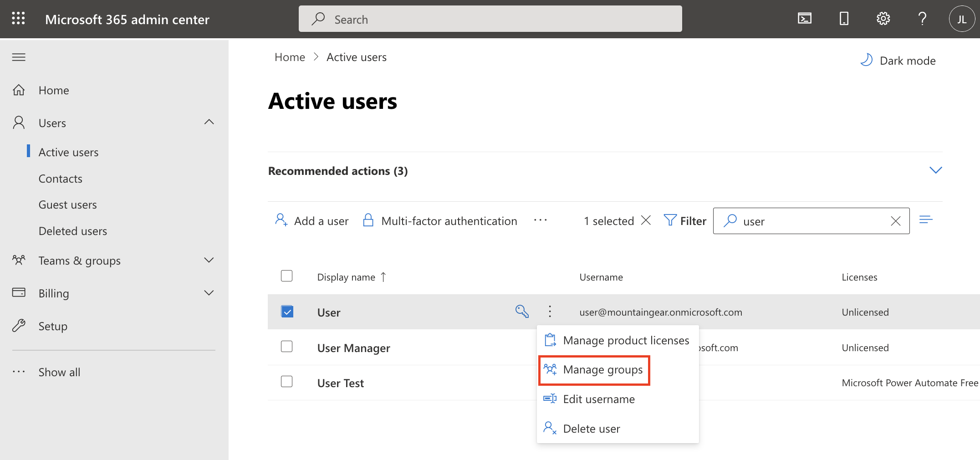Open Multi-factor authentication
The image size is (980, 460).
click(440, 221)
